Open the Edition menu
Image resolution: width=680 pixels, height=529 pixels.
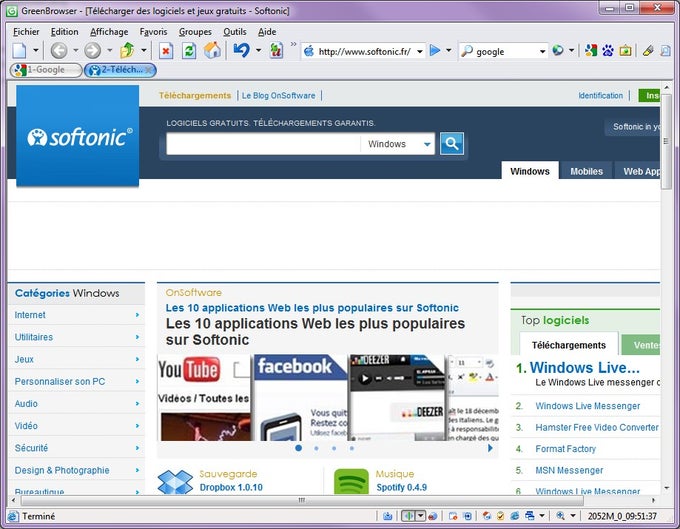pyautogui.click(x=65, y=32)
